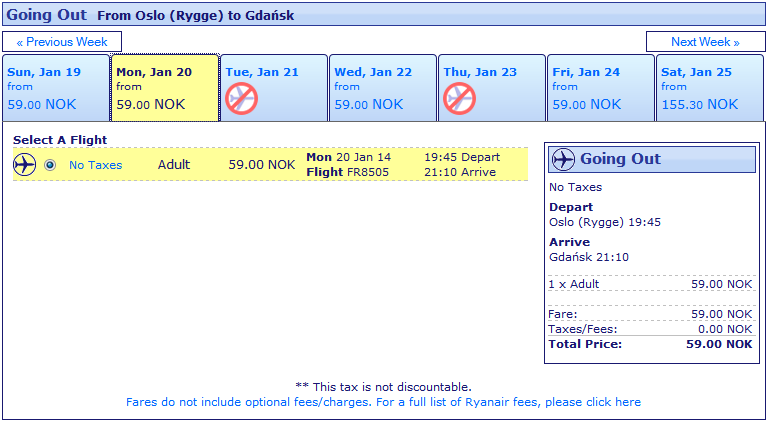
Task: Click the no-flight icon under Tue, Jan 21
Action: pos(241,99)
